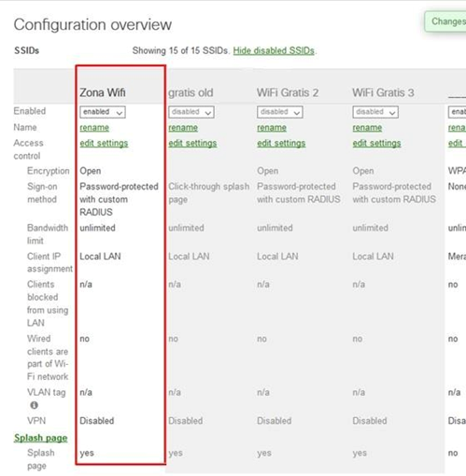This screenshot has height=476, width=466.
Task: Click the Bandwidth limit row label
Action: (48, 234)
